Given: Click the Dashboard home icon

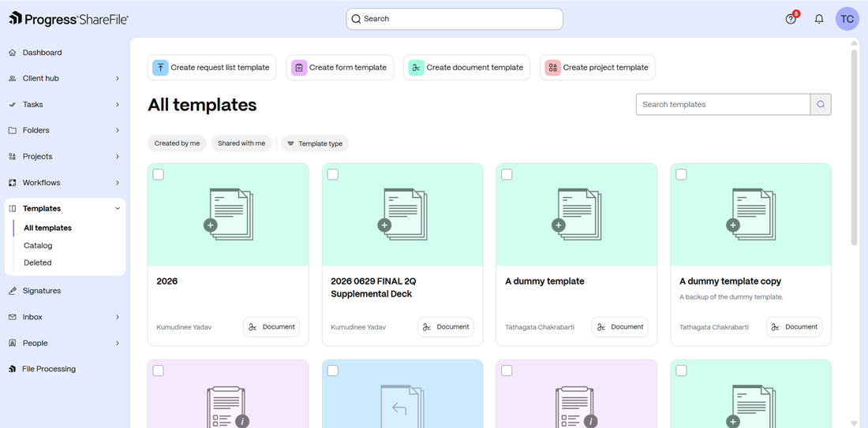Looking at the screenshot, I should 12,53.
